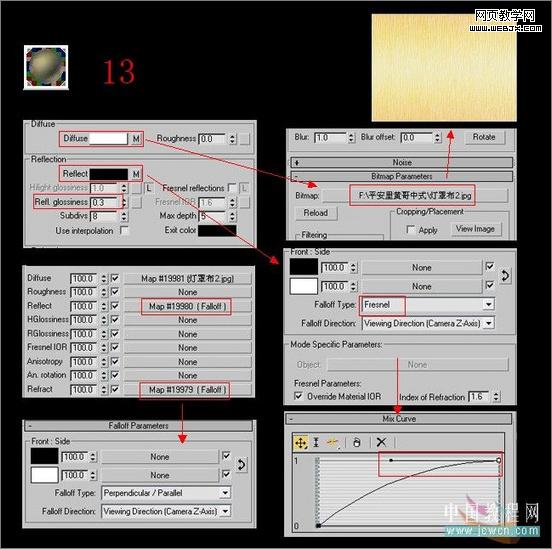Open the Map #19980 (Falloff) reflect slot
The image size is (552, 549).
tap(188, 306)
